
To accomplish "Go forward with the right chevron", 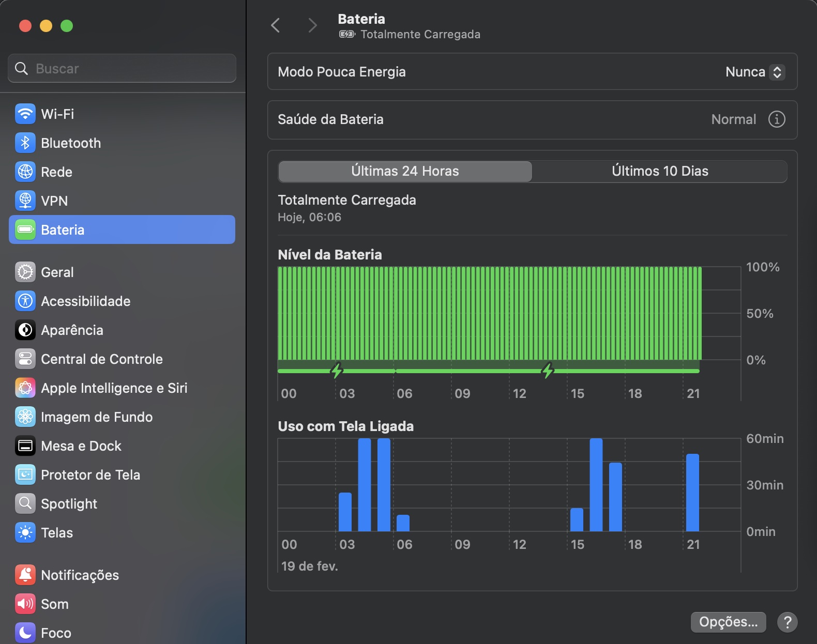I will [312, 25].
